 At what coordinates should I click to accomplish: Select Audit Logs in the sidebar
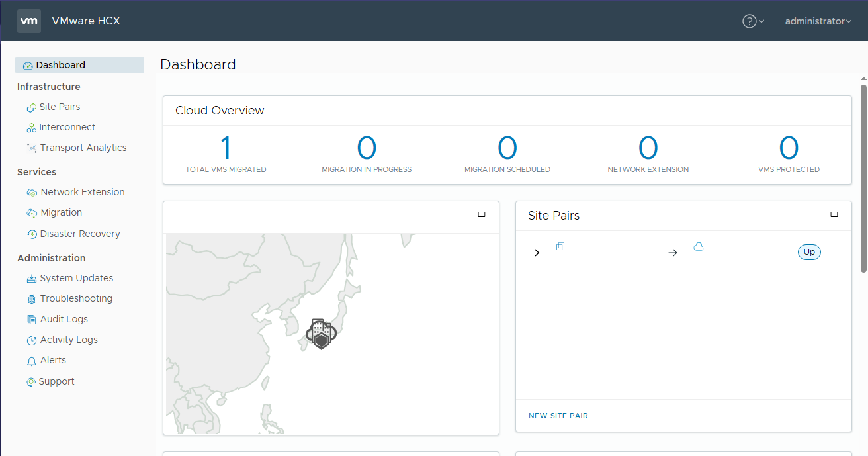64,319
